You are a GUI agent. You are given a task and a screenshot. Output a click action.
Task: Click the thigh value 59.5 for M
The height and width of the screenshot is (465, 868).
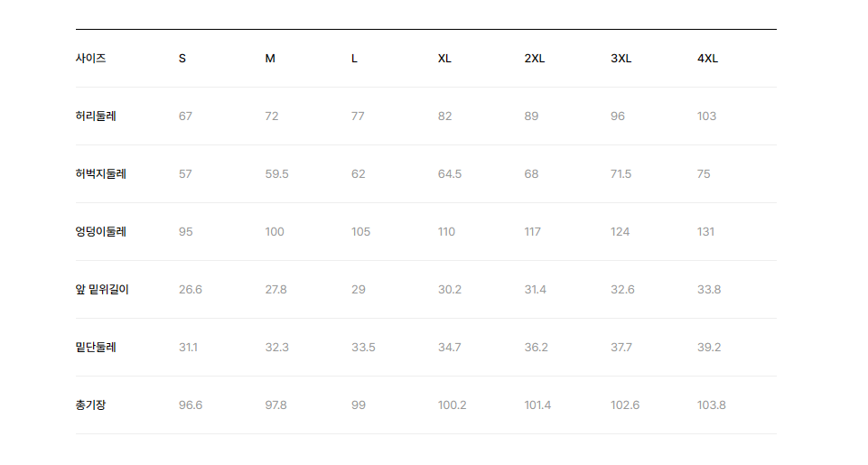pos(276,174)
